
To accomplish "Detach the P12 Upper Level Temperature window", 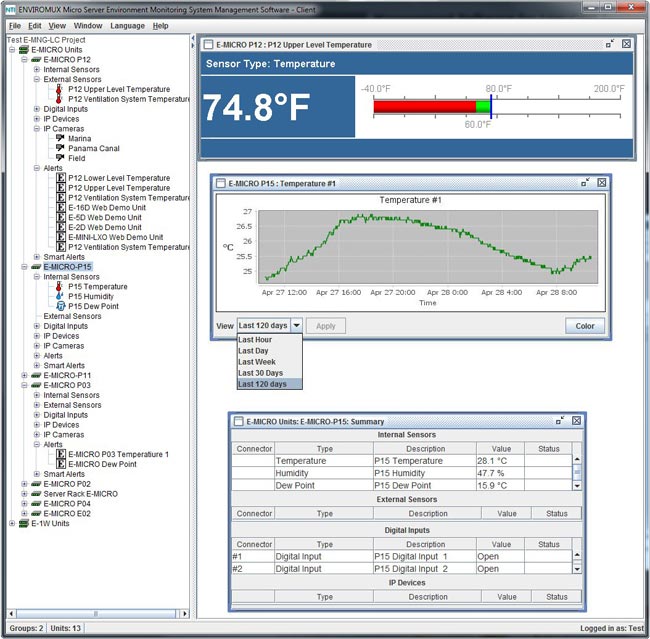I will (x=610, y=44).
